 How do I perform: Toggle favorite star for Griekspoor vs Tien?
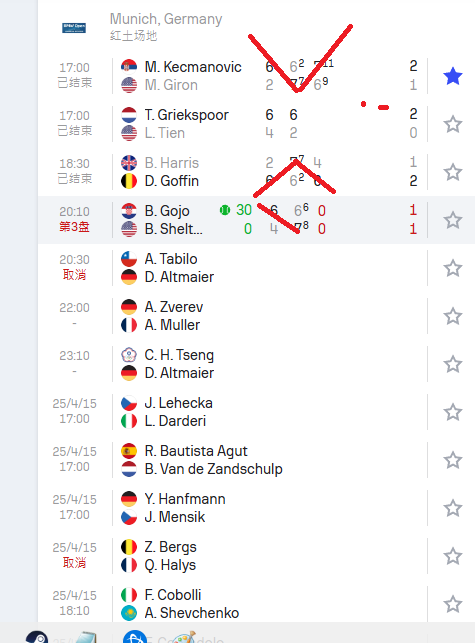pos(453,124)
